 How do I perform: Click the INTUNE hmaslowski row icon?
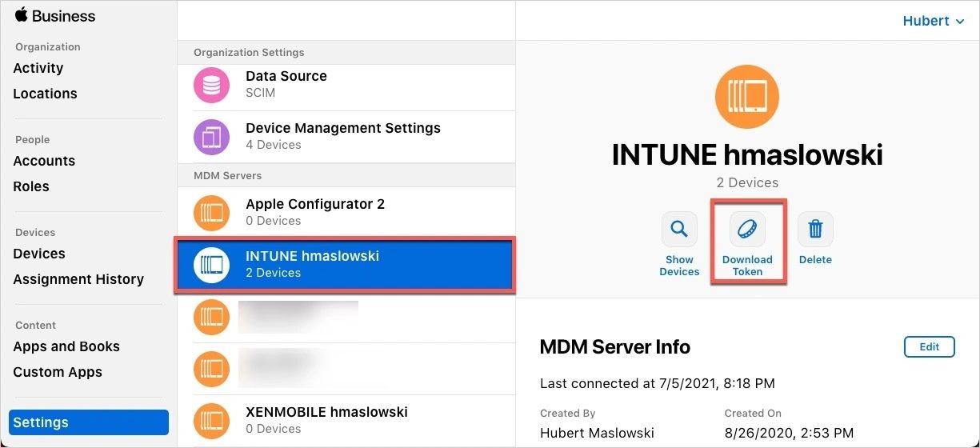pos(212,265)
